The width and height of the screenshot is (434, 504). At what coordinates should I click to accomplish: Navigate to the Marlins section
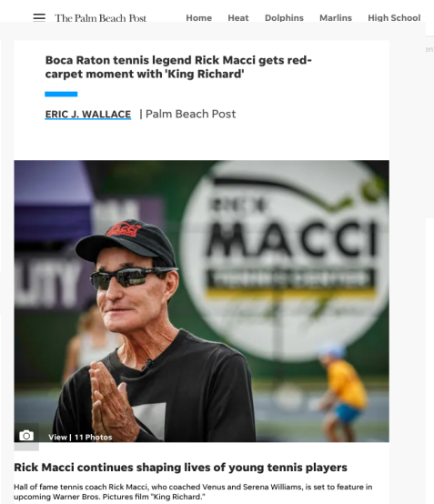(x=336, y=18)
